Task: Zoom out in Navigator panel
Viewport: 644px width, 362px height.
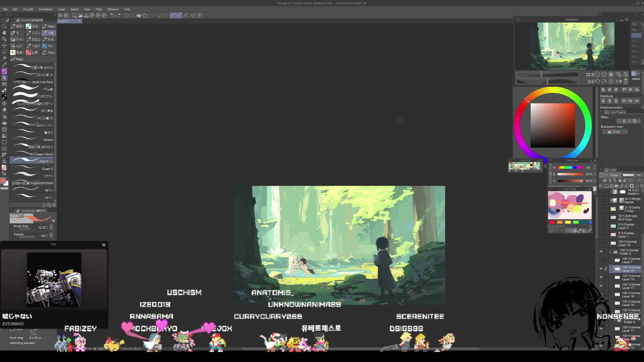Action: click(597, 74)
